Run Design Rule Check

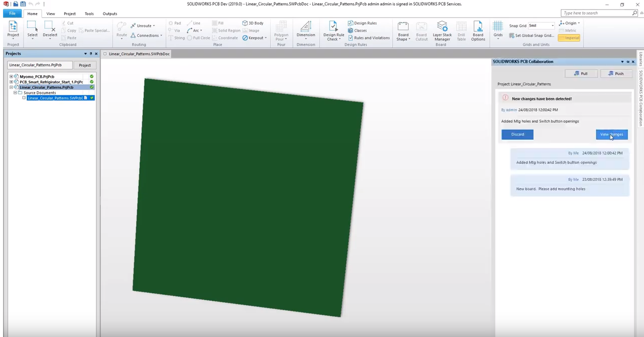pos(334,30)
